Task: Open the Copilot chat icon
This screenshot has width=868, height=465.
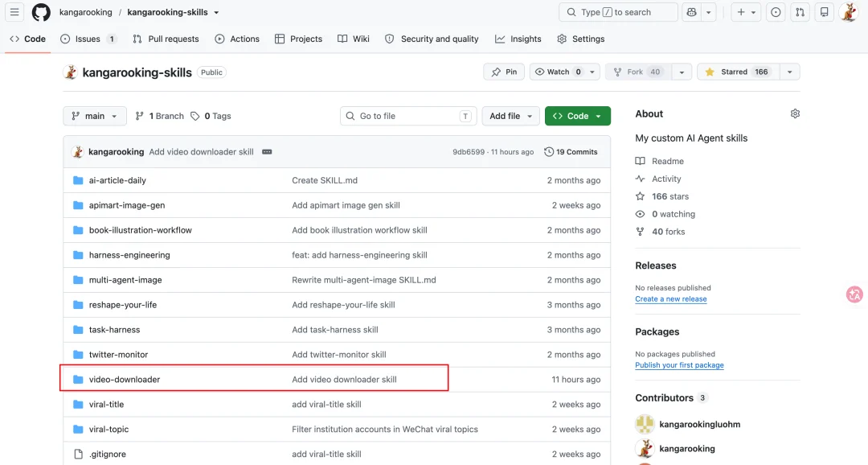Action: coord(691,12)
